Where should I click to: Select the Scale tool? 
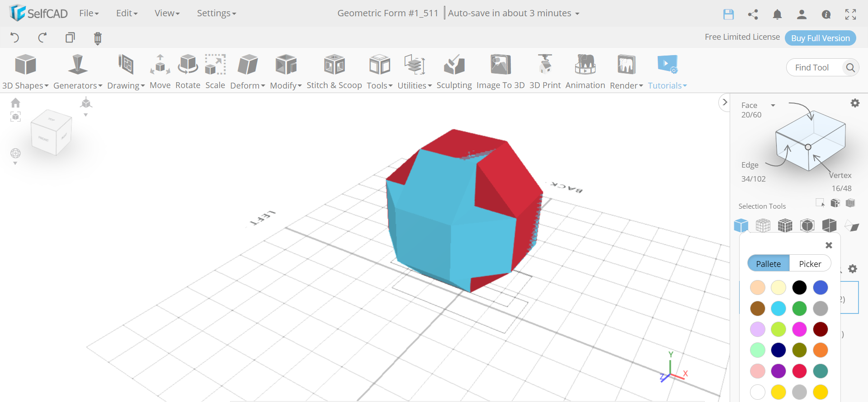click(x=215, y=72)
